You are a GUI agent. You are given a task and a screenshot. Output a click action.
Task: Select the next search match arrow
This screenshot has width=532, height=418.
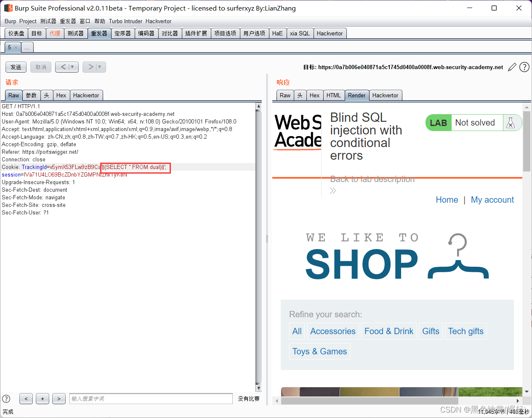pos(59,399)
